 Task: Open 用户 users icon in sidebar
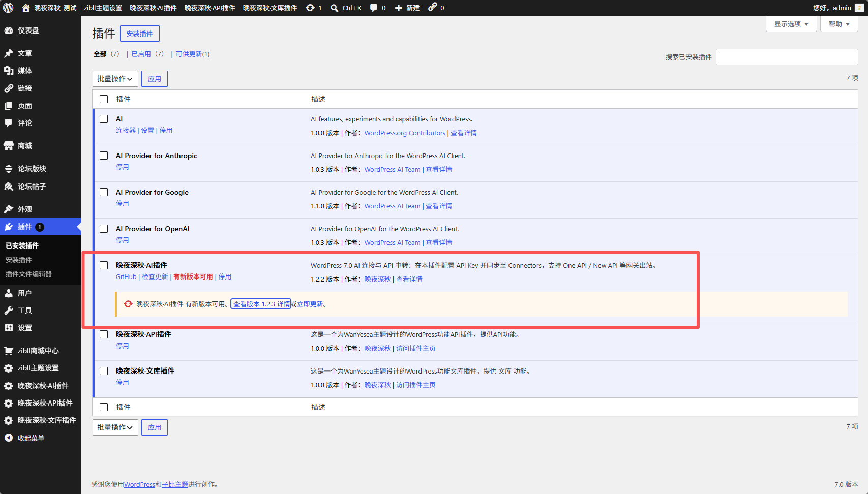pos(9,293)
